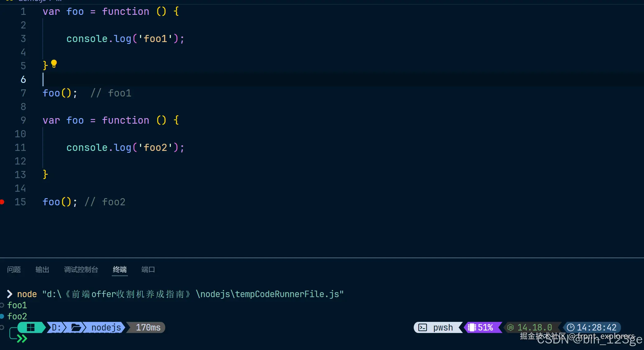Remove the red breakpoint on line 15
The image size is (644, 350).
[x=2, y=202]
